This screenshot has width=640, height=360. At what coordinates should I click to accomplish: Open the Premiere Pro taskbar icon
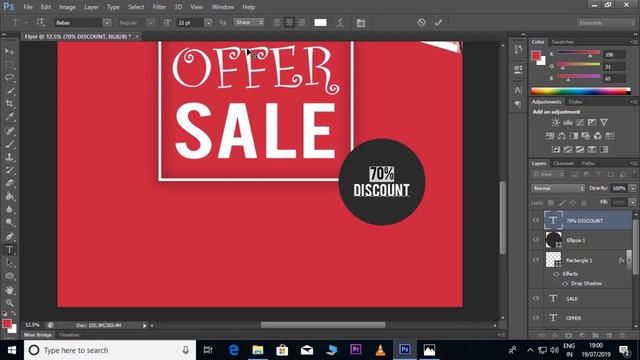(x=356, y=350)
